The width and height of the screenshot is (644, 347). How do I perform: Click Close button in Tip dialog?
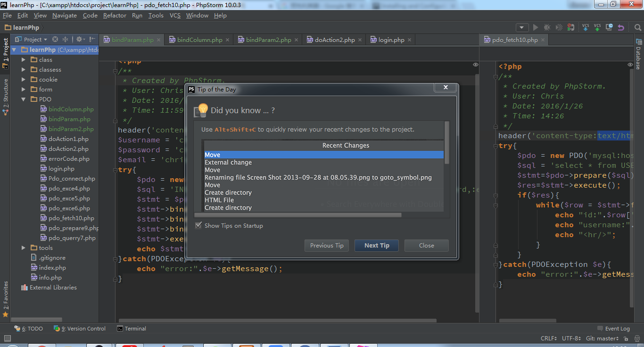(x=426, y=246)
